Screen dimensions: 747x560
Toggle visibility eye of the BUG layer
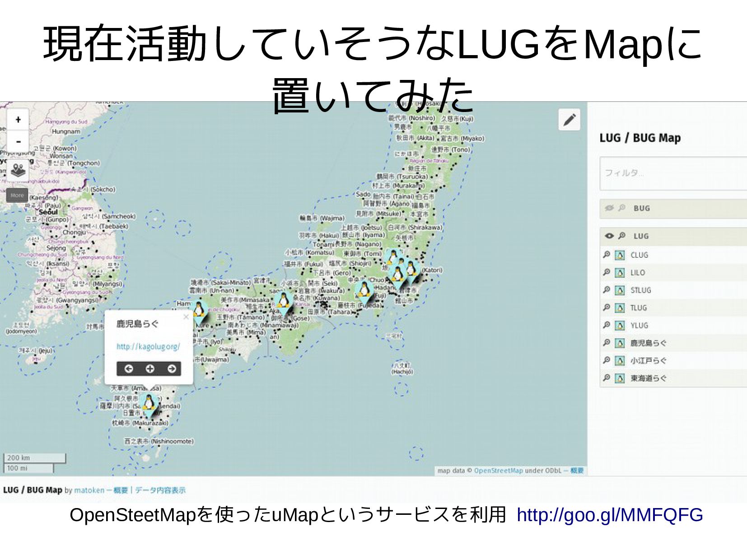click(x=609, y=208)
